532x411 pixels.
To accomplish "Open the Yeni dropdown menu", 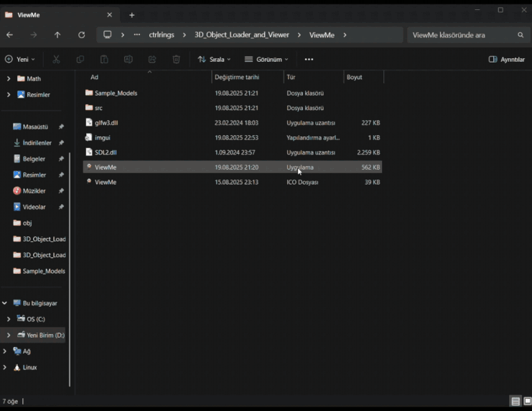I will (20, 60).
